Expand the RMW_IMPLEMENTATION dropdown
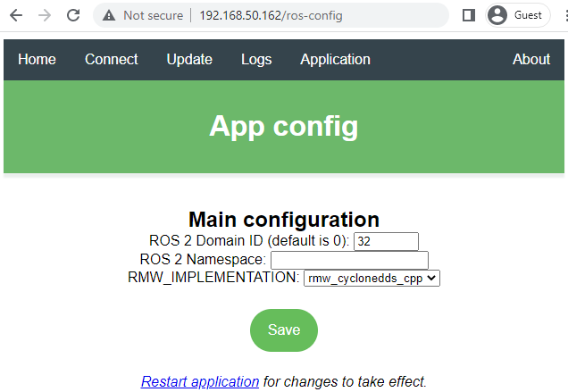This screenshot has height=392, width=568. (372, 279)
